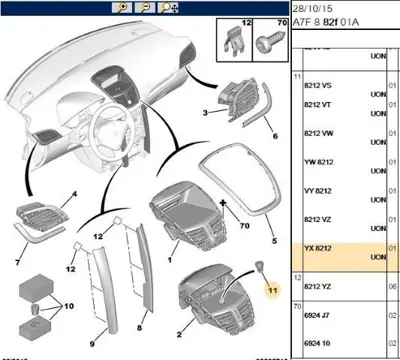Click UON under part 8212 VS
The height and width of the screenshot is (360, 400).
(x=378, y=94)
